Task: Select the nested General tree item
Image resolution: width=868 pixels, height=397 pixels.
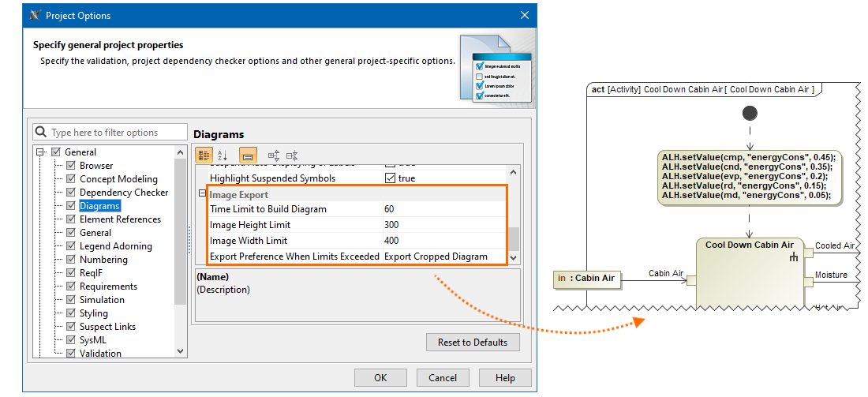Action: coord(95,233)
